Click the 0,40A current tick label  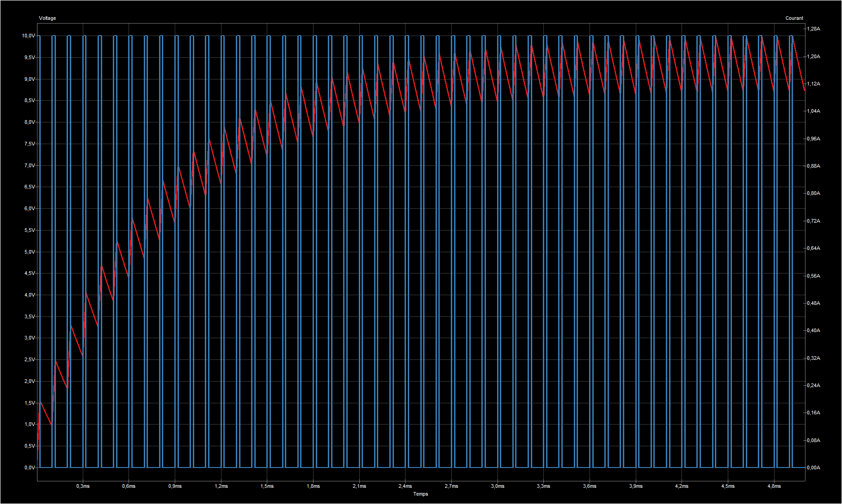813,330
